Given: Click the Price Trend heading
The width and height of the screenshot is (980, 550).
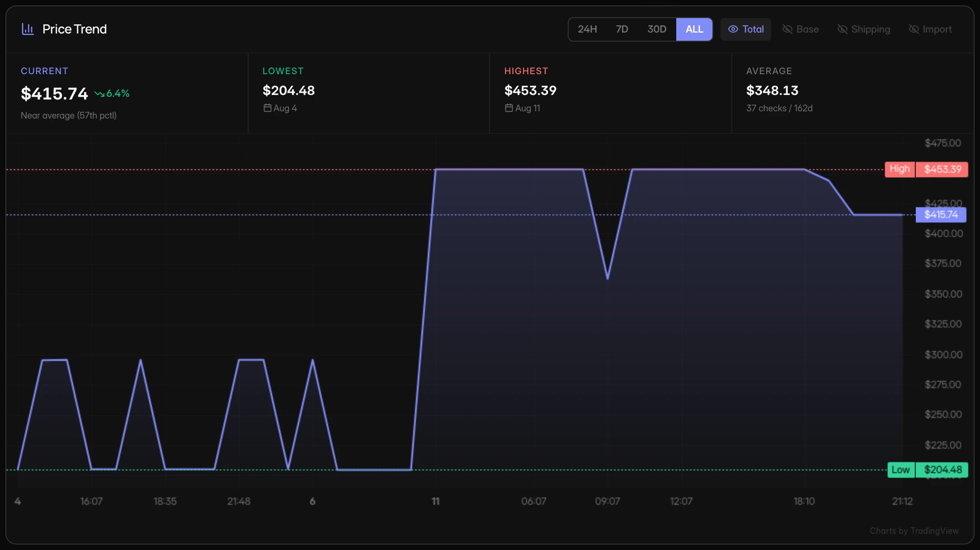Looking at the screenshot, I should tap(75, 29).
